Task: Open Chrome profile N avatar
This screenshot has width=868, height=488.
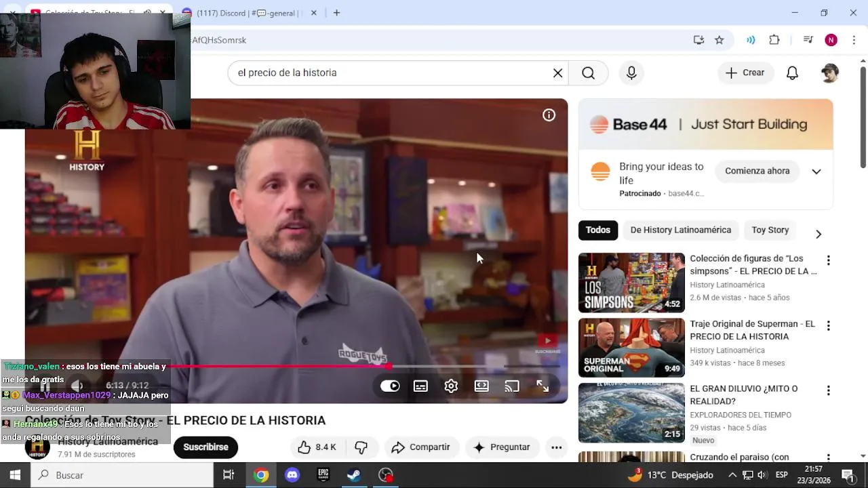Action: coord(831,40)
